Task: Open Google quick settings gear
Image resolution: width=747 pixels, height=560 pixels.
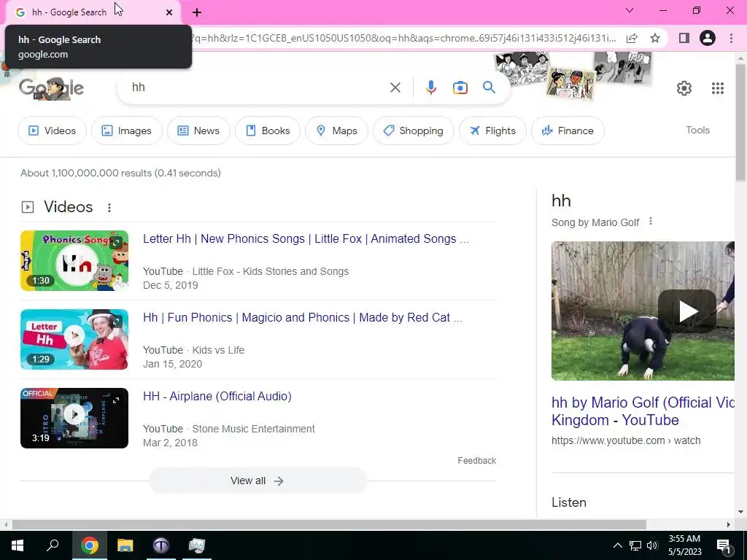Action: [684, 88]
